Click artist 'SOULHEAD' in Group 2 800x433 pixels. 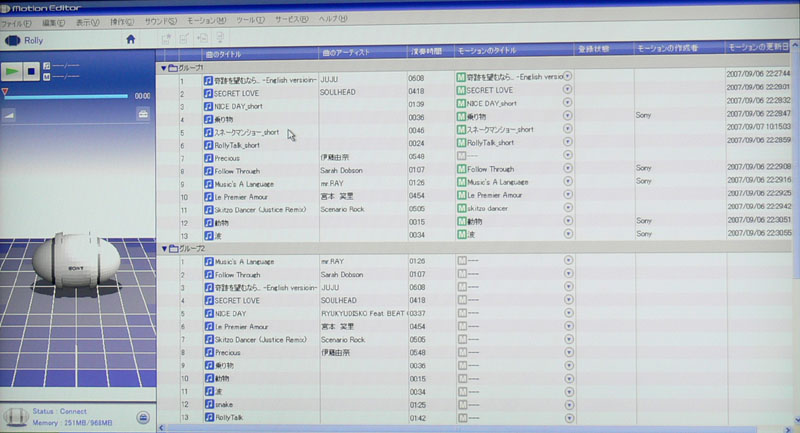point(339,300)
